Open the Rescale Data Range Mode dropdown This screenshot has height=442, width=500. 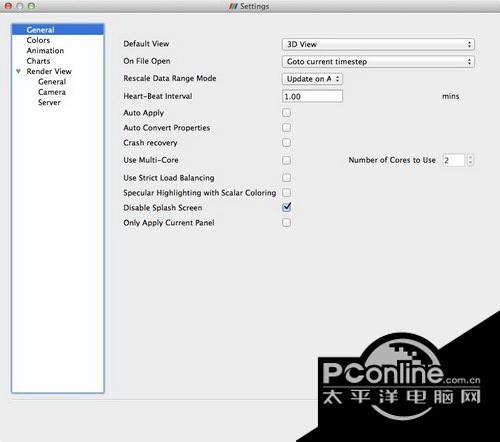pyautogui.click(x=312, y=79)
